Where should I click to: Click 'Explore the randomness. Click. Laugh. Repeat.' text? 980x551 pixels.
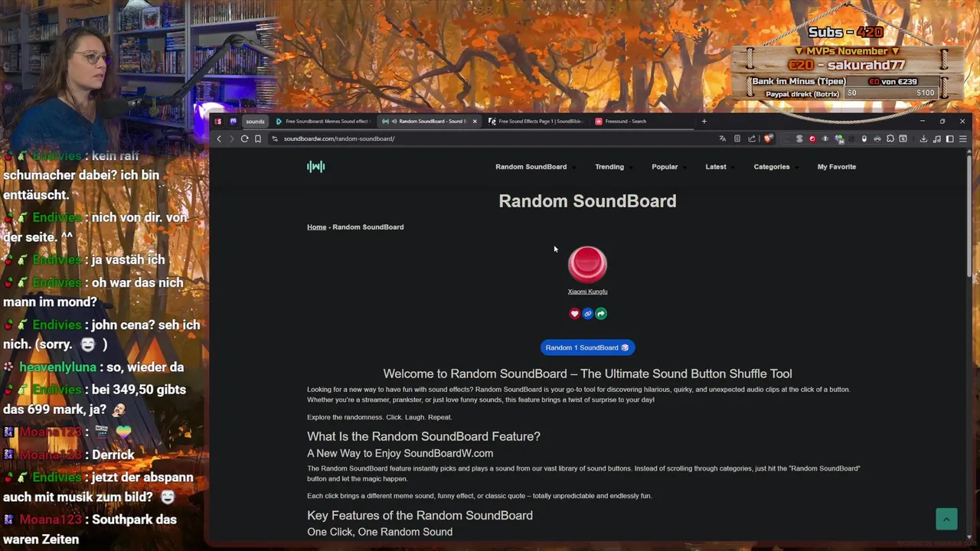coord(379,417)
